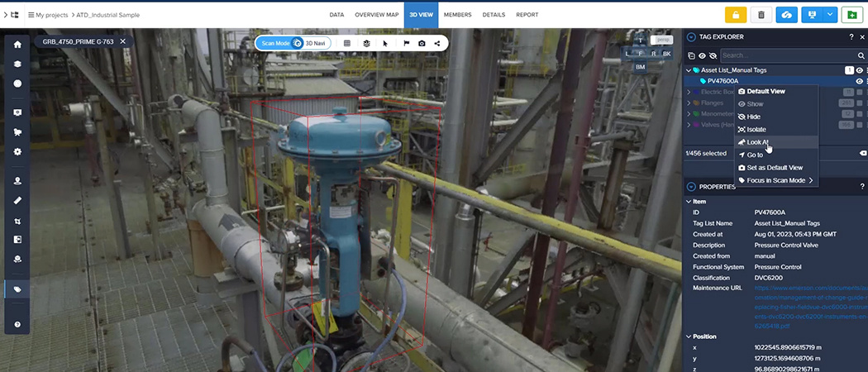Image resolution: width=868 pixels, height=372 pixels.
Task: Click the clear selection backspace icon
Action: click(x=862, y=153)
